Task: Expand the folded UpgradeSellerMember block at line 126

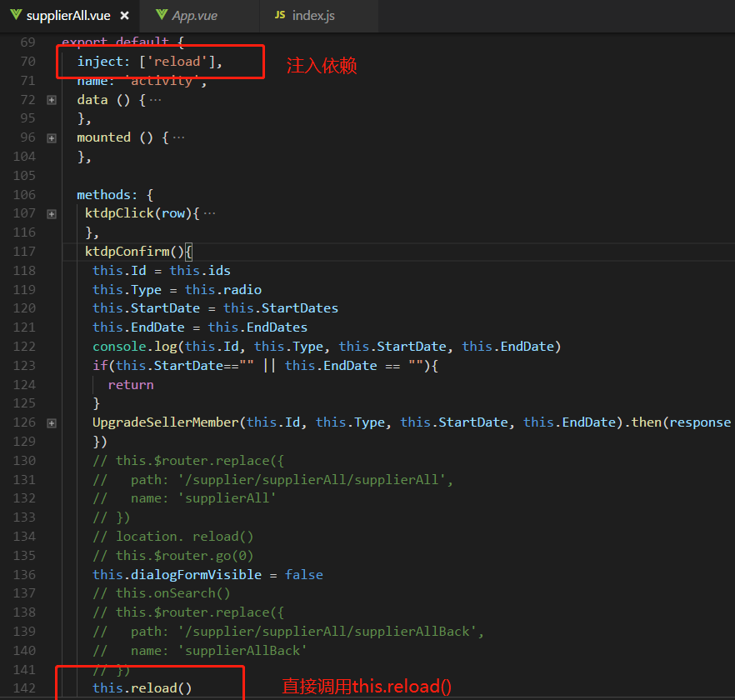Action: [52, 422]
